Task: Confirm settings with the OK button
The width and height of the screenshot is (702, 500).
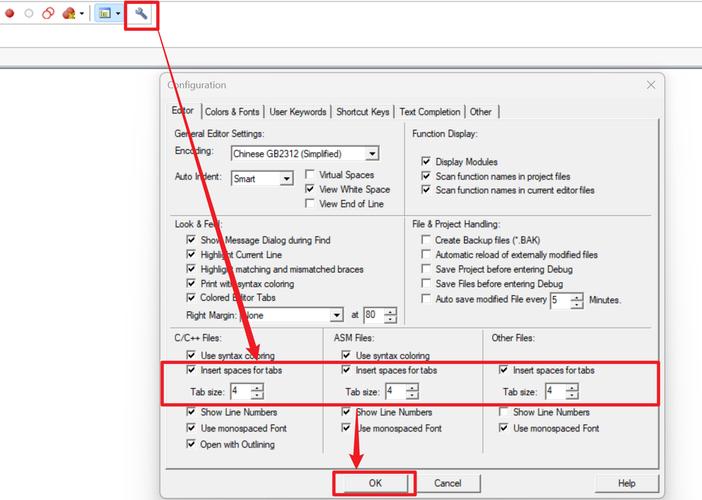Action: tap(375, 483)
